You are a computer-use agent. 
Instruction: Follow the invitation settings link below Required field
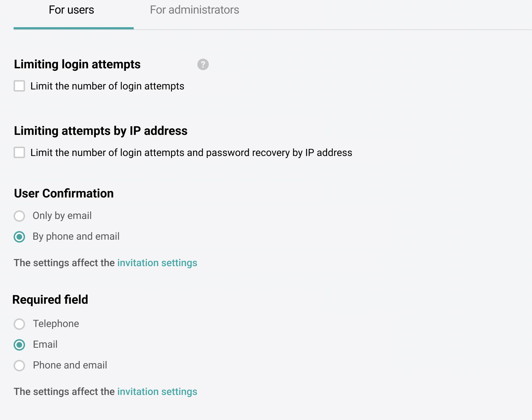[157, 391]
